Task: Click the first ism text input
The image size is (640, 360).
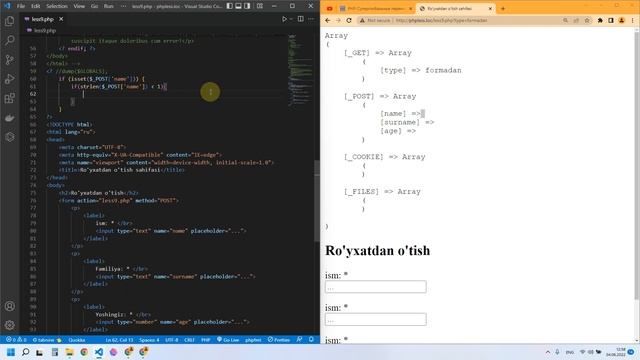Action: click(x=376, y=287)
